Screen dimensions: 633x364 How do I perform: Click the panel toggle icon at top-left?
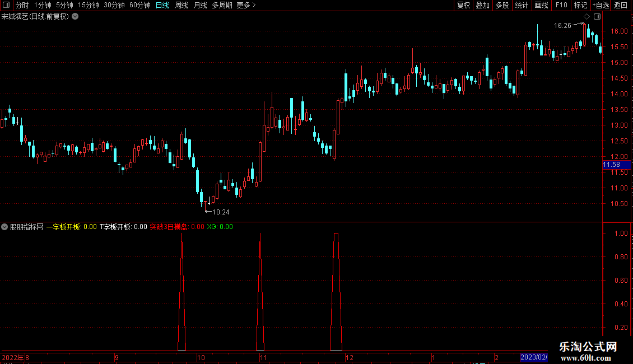tap(6, 5)
